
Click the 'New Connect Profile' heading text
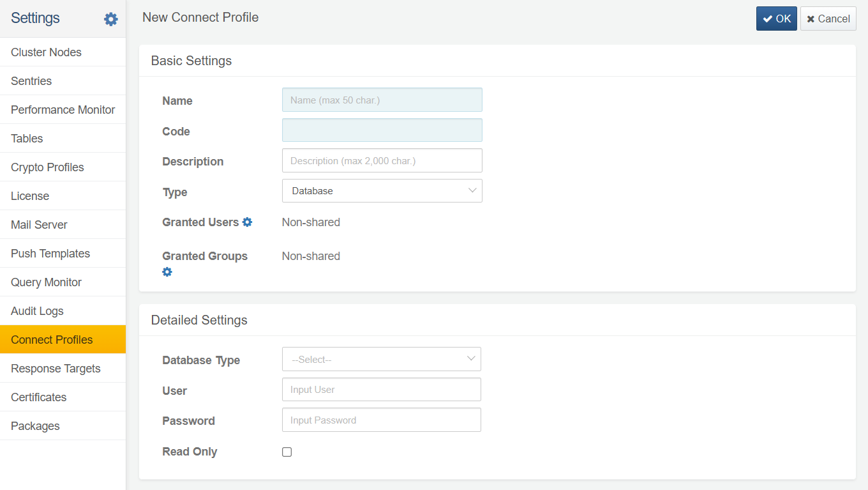point(200,18)
